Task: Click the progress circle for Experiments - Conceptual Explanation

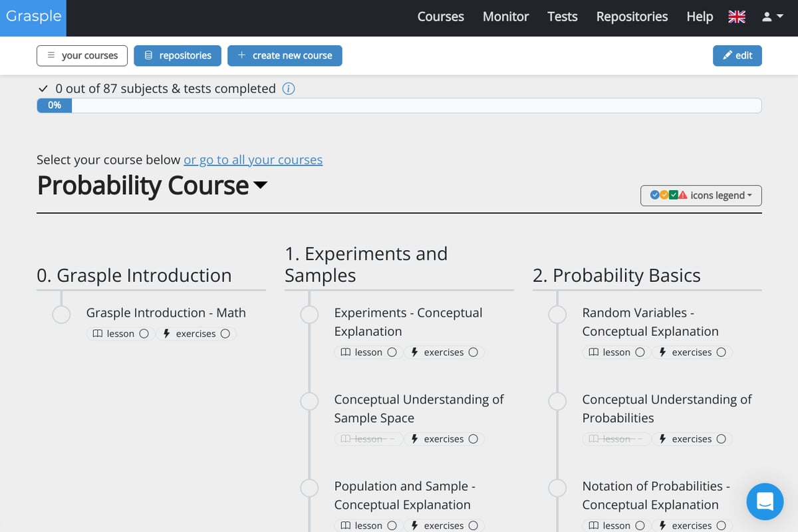Action: pyautogui.click(x=309, y=315)
